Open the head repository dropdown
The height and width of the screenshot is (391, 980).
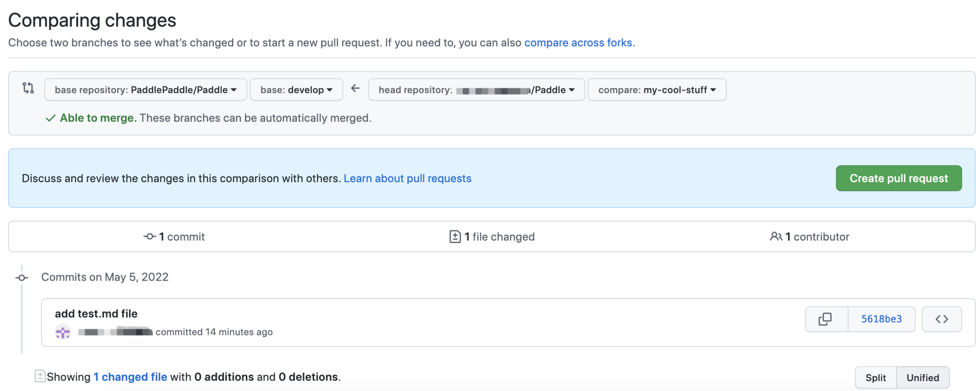pyautogui.click(x=476, y=90)
